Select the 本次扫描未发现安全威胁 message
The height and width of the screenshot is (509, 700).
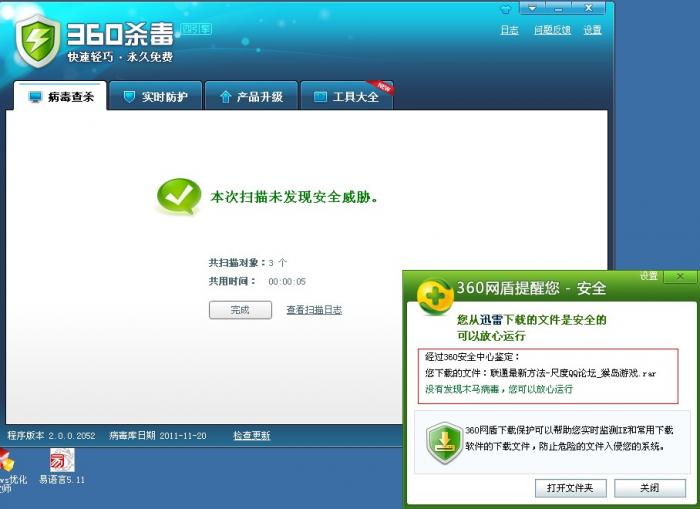point(294,196)
